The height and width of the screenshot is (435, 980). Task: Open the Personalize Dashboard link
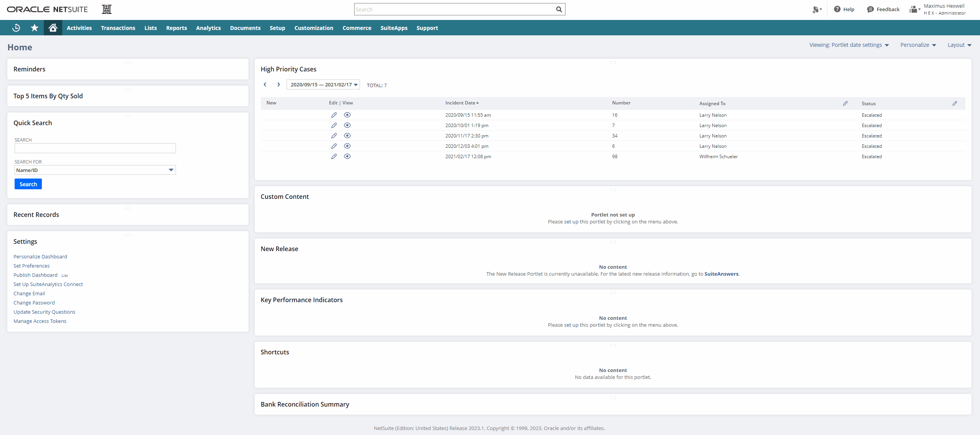pos(40,256)
